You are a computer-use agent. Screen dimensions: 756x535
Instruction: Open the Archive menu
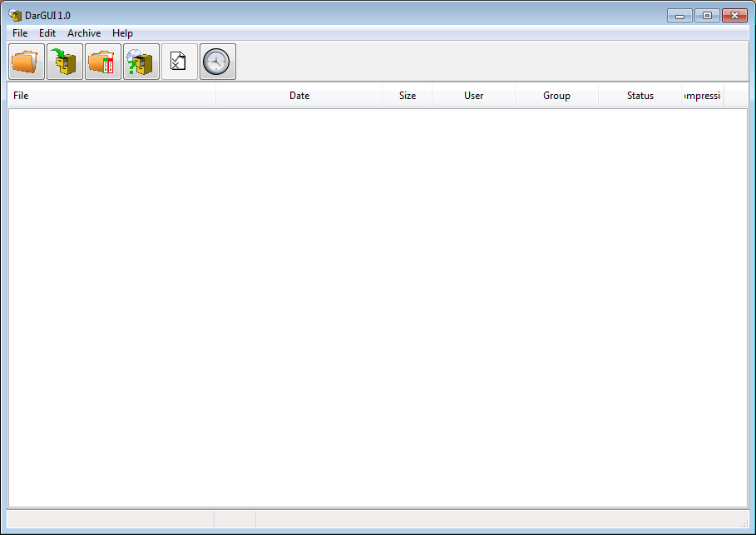click(x=84, y=32)
